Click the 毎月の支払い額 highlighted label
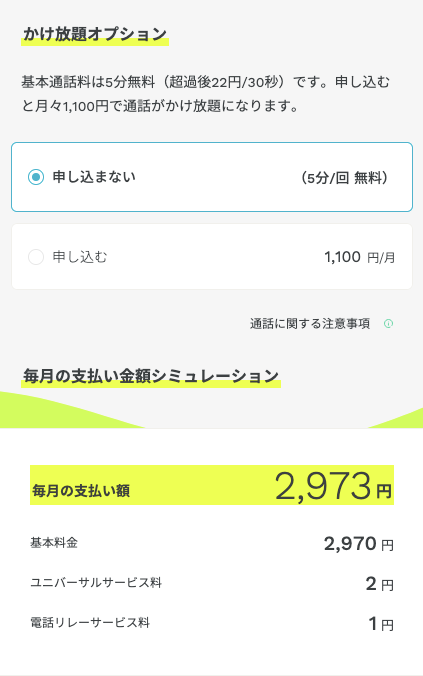This screenshot has height=676, width=423. tap(81, 491)
